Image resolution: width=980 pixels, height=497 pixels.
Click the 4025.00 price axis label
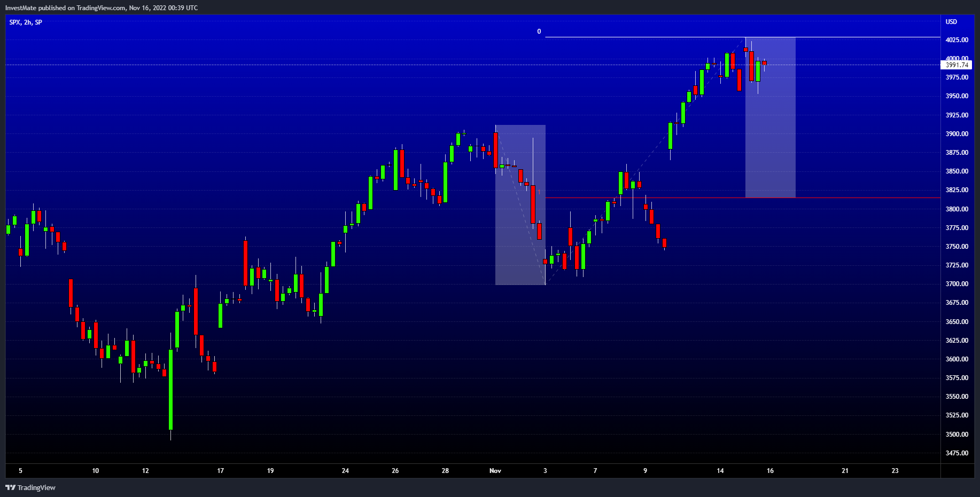click(956, 40)
